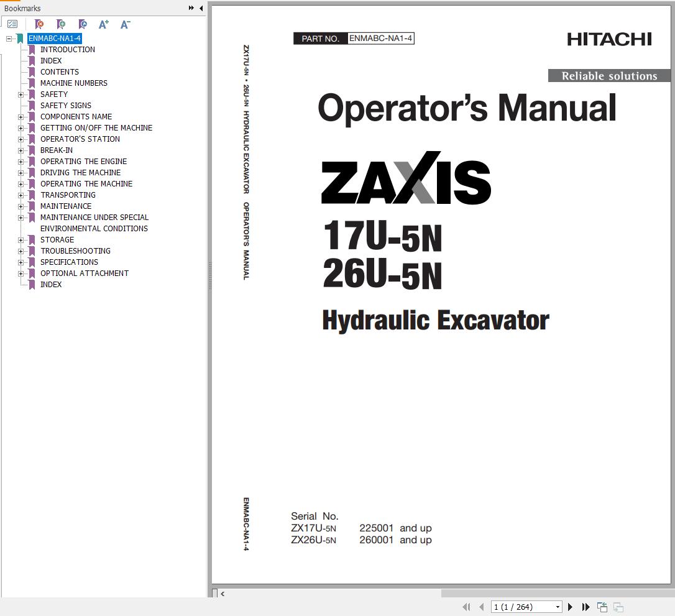
Task: Open the SAFETY bookmark
Action: click(54, 94)
